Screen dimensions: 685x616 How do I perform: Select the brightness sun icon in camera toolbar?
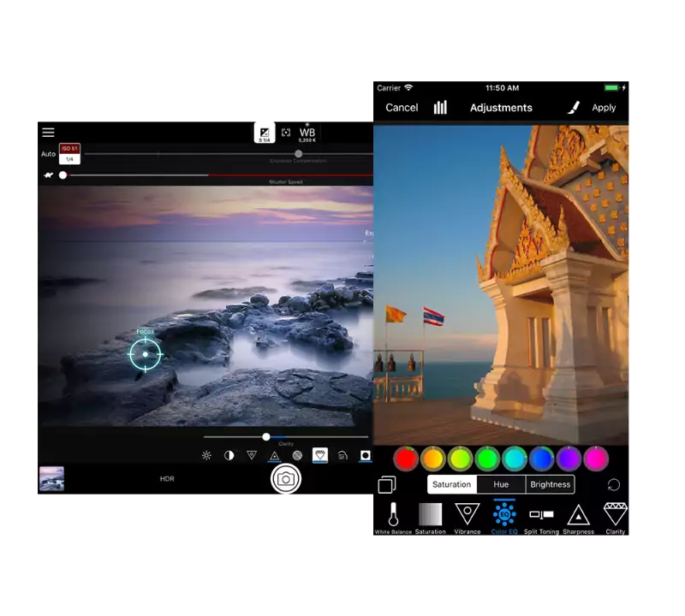206,456
